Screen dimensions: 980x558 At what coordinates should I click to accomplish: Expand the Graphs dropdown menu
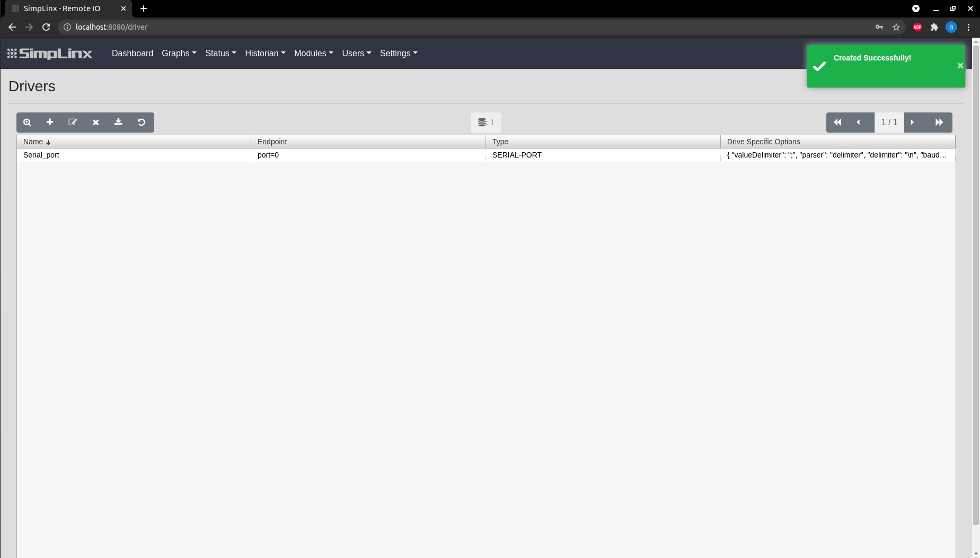tap(179, 53)
